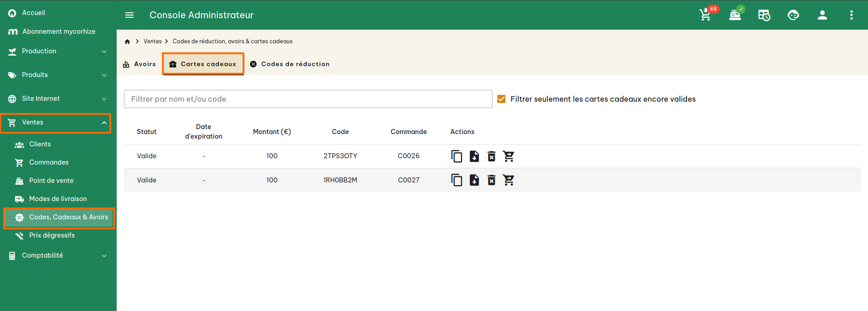Download the file for gift card 1RH0BB2M
868x311 pixels.
point(474,180)
